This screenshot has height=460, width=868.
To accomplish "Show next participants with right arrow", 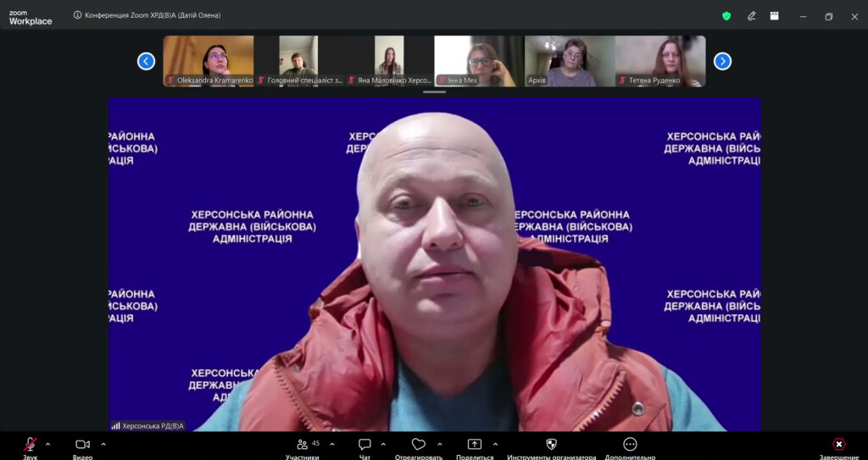I will [722, 61].
